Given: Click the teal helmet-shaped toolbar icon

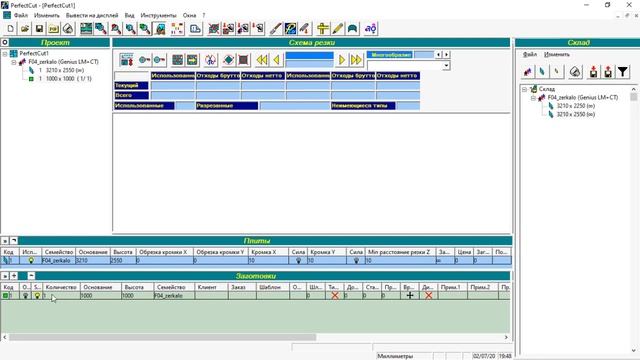Looking at the screenshot, I should tap(352, 29).
